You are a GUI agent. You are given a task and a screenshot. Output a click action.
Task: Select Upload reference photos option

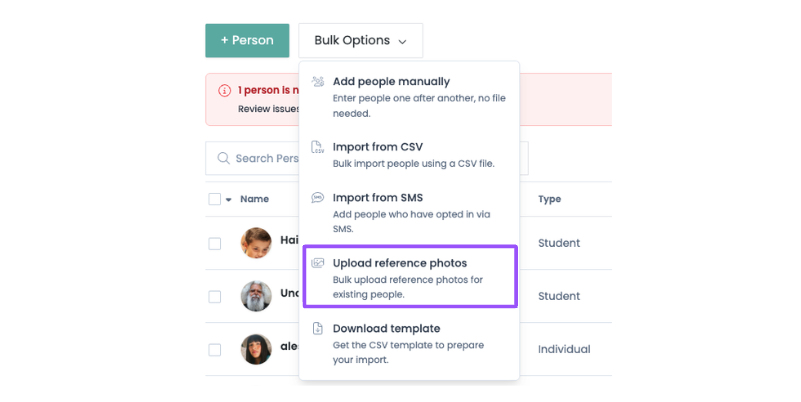pos(409,277)
